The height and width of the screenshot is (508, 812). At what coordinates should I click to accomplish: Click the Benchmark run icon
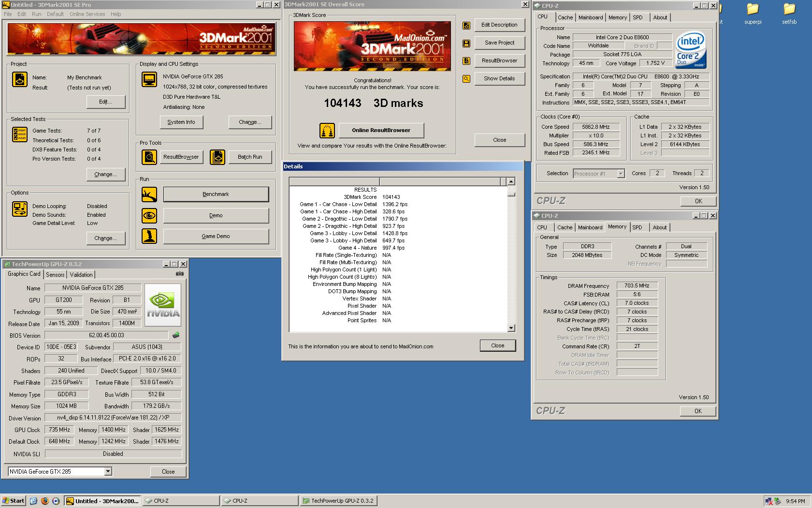(x=149, y=194)
